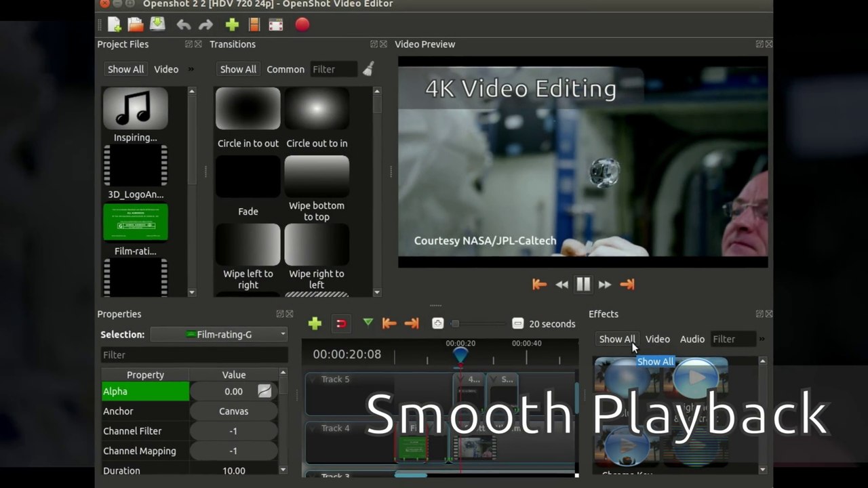This screenshot has height=488, width=868.
Task: Switch to fullscreen mode from the toolbar
Action: tap(276, 25)
